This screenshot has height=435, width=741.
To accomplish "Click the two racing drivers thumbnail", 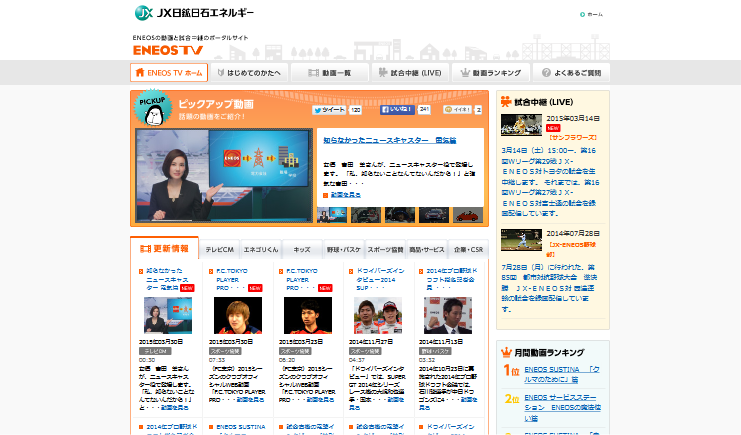I will [x=378, y=315].
